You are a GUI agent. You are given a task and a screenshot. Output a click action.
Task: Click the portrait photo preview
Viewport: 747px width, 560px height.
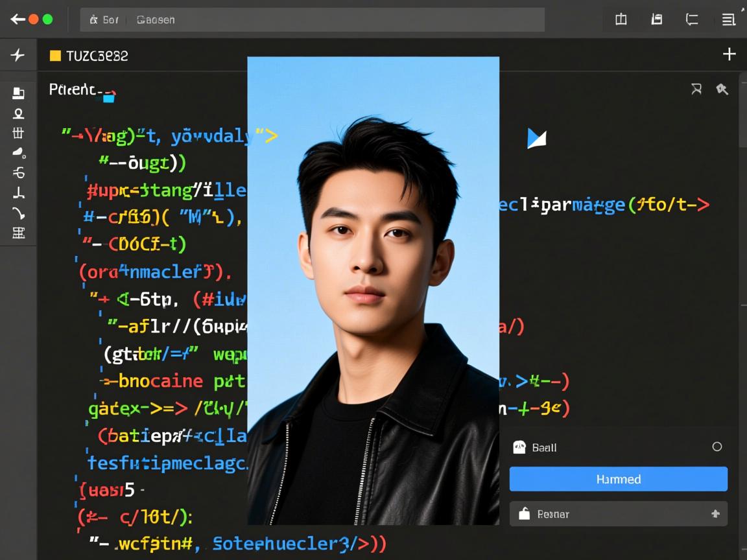pyautogui.click(x=373, y=290)
